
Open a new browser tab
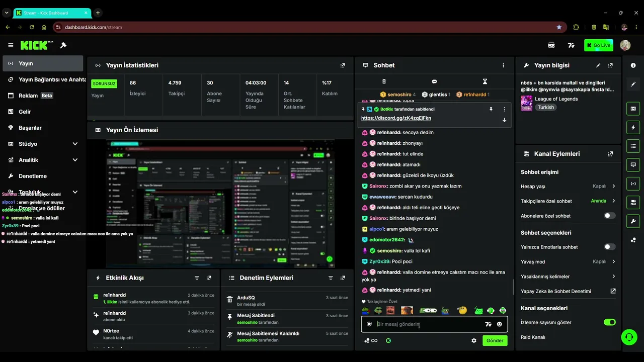click(98, 13)
